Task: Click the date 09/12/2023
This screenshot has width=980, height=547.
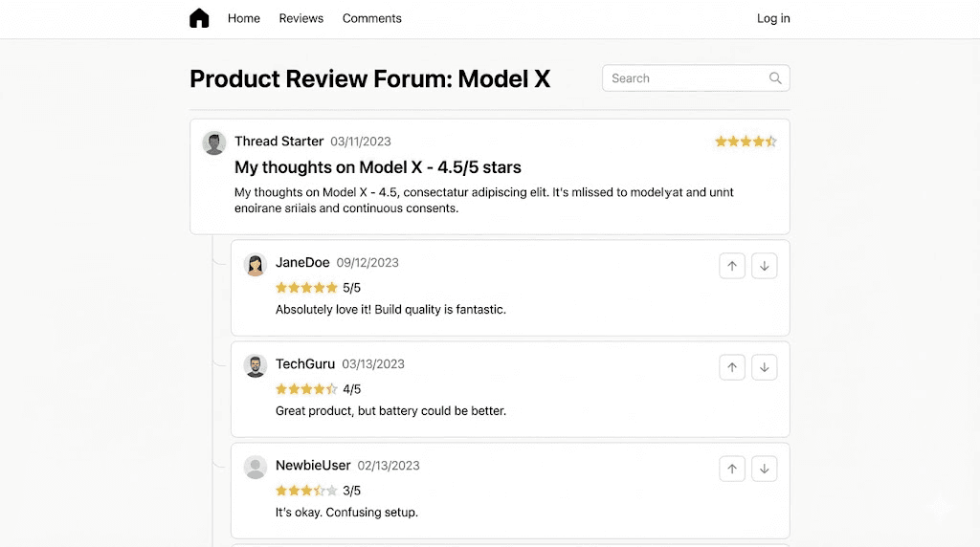Action: tap(367, 263)
